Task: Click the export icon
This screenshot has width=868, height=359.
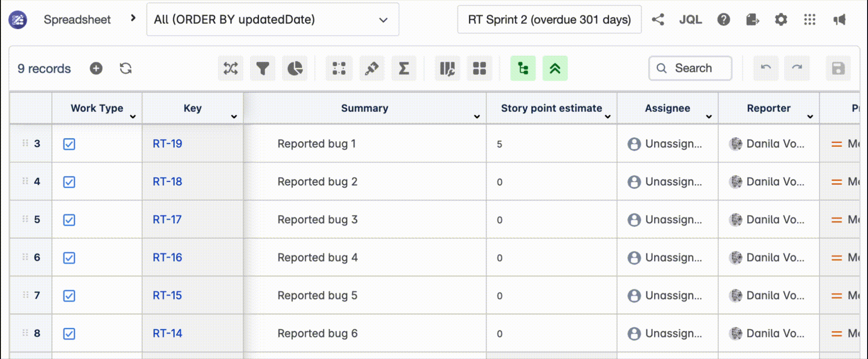Action: click(x=753, y=19)
